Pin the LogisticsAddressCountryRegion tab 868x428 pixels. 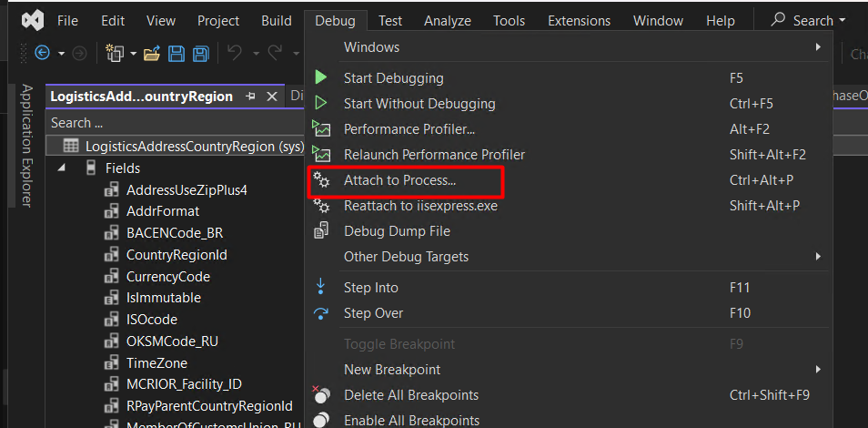[x=250, y=97]
